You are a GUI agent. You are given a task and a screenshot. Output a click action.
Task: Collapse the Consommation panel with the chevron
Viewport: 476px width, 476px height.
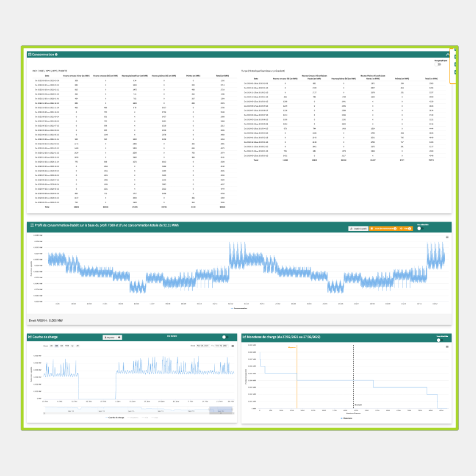click(447, 54)
